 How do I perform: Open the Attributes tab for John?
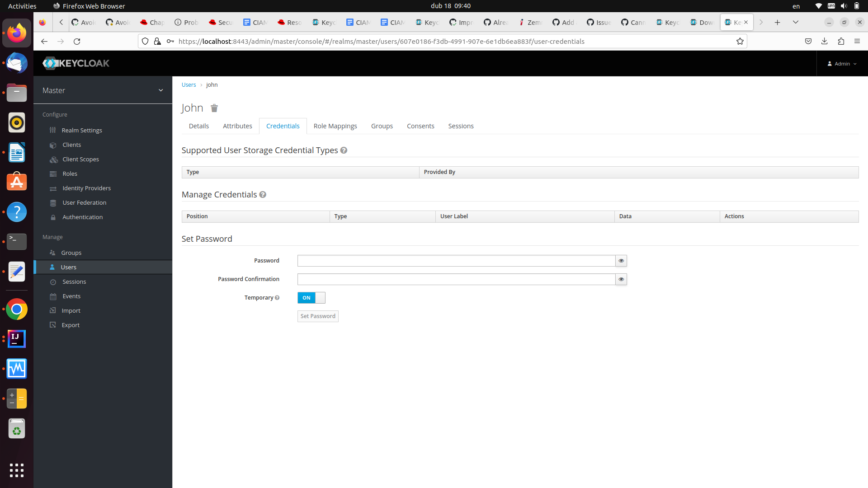click(237, 126)
